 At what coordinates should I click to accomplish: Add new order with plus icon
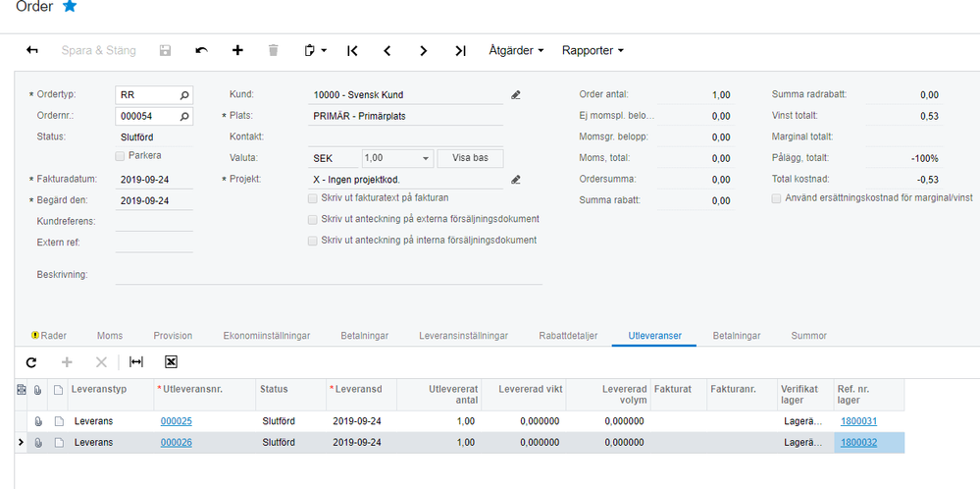pos(237,50)
